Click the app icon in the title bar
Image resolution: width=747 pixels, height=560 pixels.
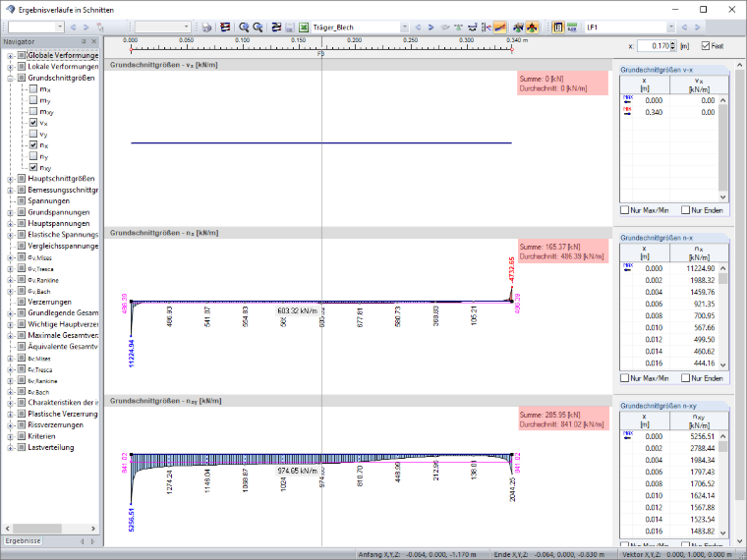point(11,10)
